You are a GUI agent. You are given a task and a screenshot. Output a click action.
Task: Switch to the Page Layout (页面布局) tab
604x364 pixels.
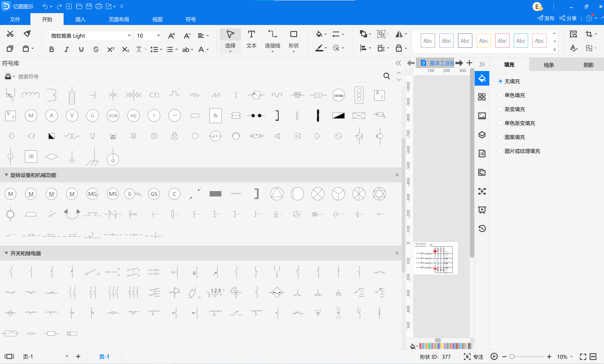tap(119, 19)
